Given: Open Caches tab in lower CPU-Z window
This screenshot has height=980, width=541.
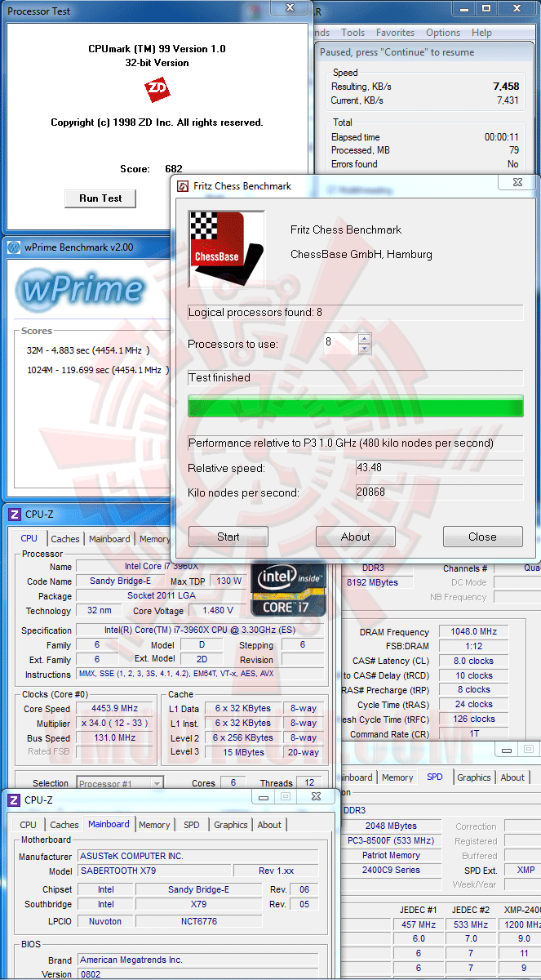Looking at the screenshot, I should pyautogui.click(x=64, y=825).
